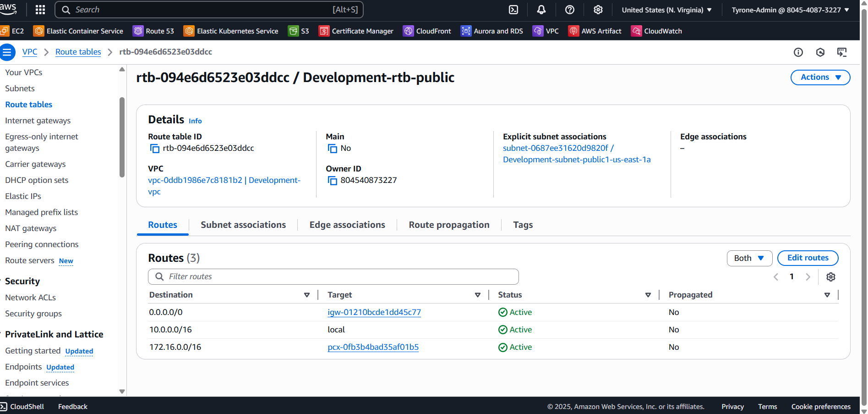Switch to Subnet associations tab
868x414 pixels.
coord(243,225)
